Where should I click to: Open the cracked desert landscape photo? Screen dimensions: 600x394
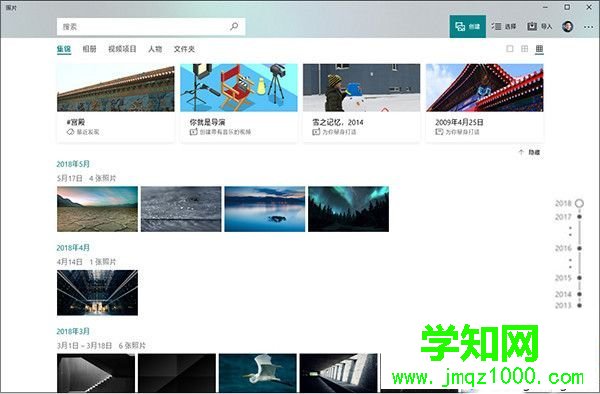point(97,209)
